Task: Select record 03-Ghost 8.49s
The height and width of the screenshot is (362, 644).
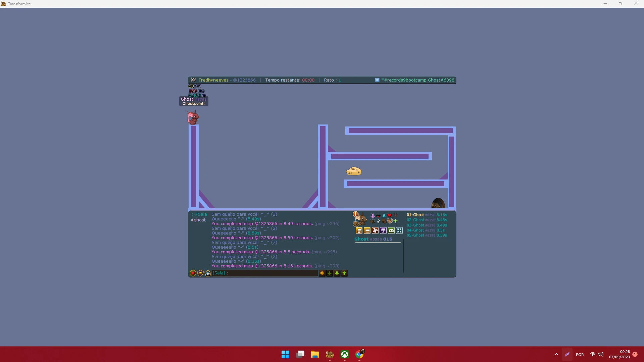Action: click(427, 225)
